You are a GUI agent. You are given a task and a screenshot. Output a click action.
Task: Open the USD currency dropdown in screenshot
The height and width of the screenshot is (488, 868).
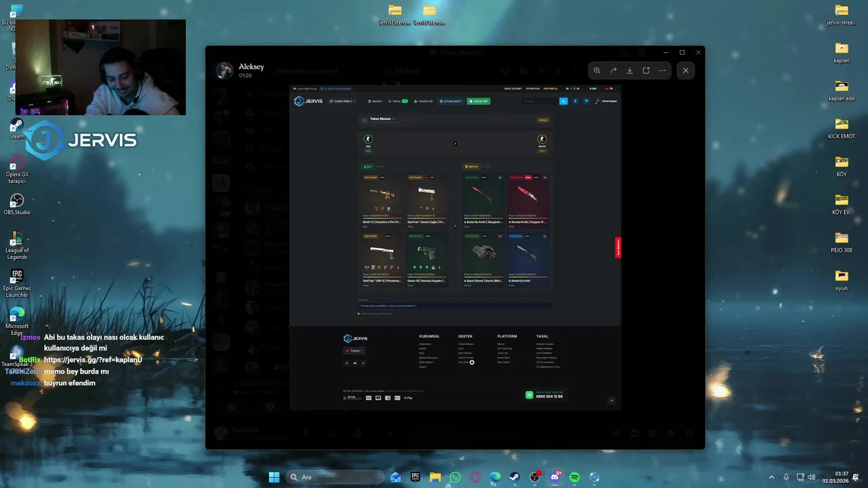pyautogui.click(x=593, y=88)
